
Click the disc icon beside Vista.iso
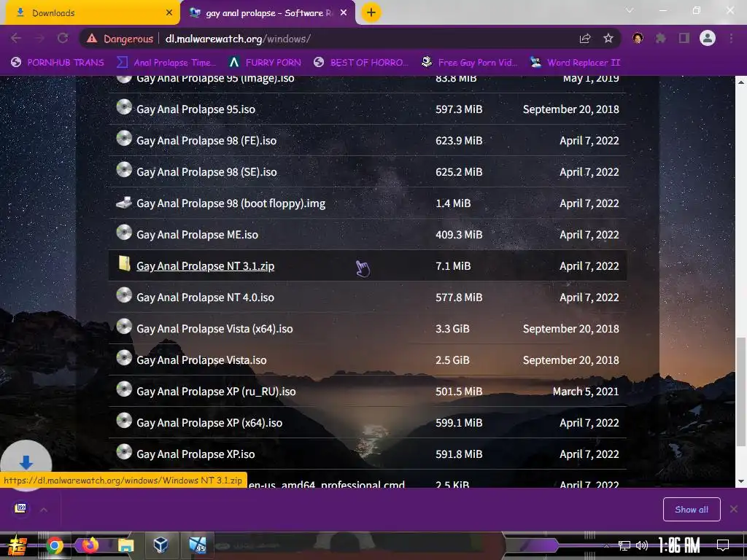[124, 357]
